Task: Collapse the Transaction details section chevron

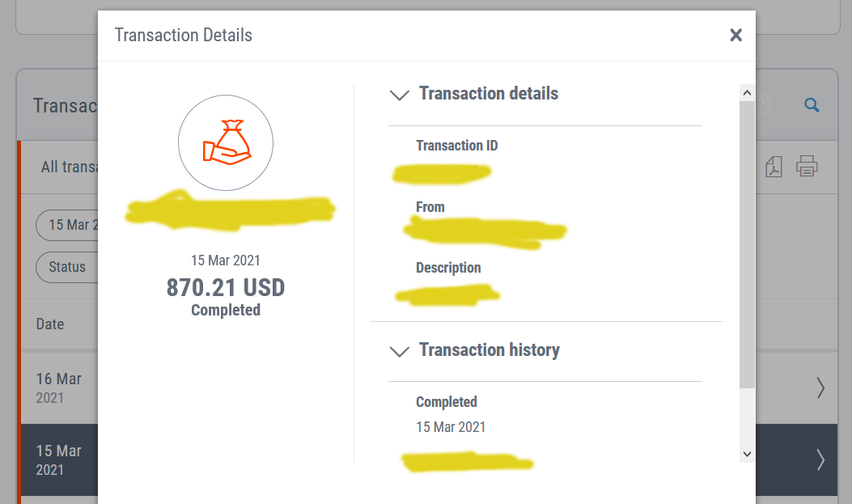Action: tap(400, 95)
